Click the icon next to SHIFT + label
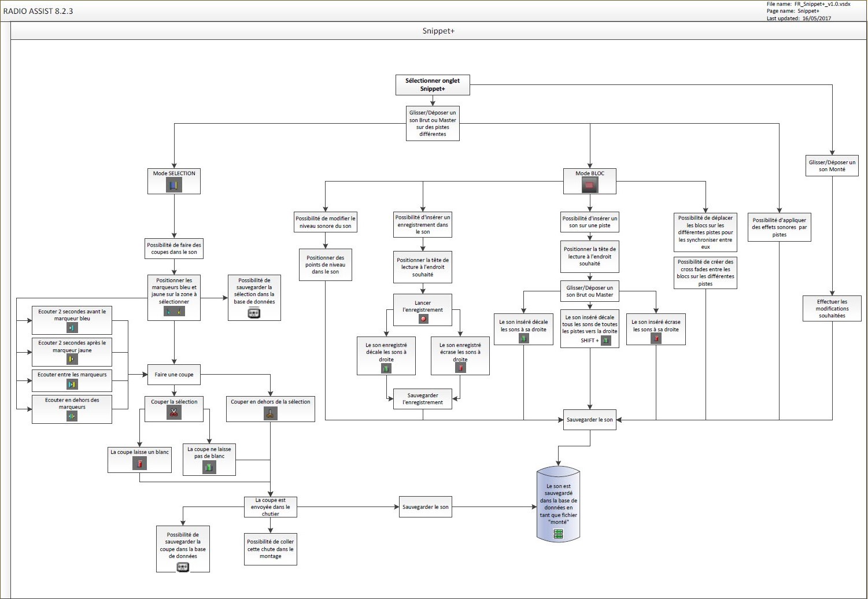868x599 pixels. (x=605, y=341)
